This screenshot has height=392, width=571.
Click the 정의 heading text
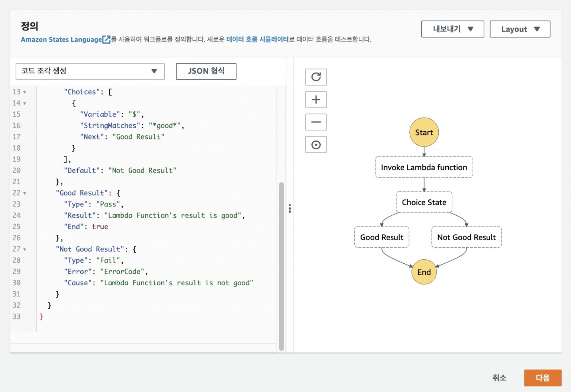[x=30, y=26]
